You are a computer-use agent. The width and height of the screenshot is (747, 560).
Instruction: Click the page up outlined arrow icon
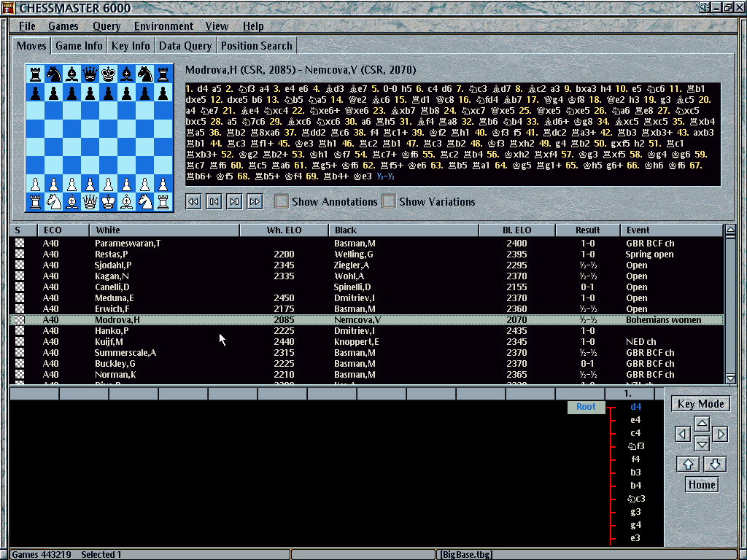point(688,464)
